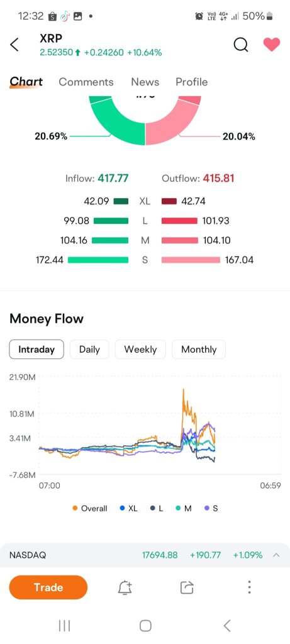
Task: Tap the alarm icon in status bar
Action: [x=199, y=16]
